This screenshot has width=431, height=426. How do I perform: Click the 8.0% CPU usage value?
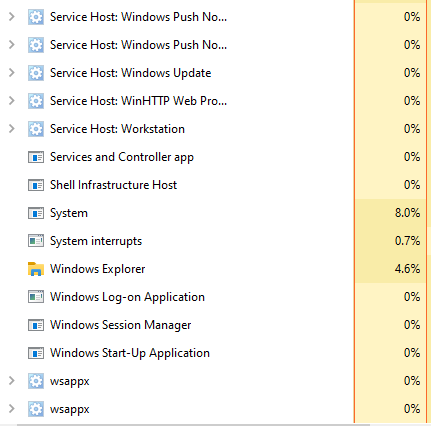407,213
